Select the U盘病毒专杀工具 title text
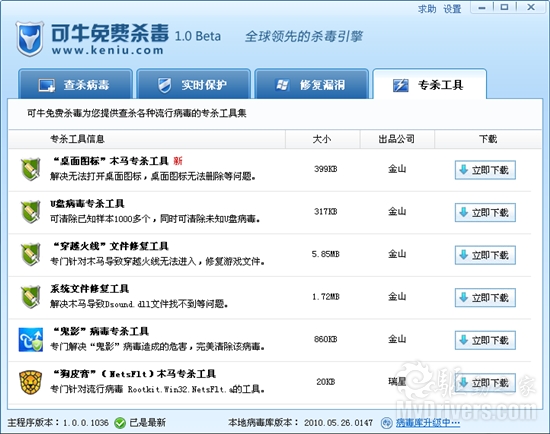Image resolution: width=550 pixels, height=434 pixels. [87, 204]
